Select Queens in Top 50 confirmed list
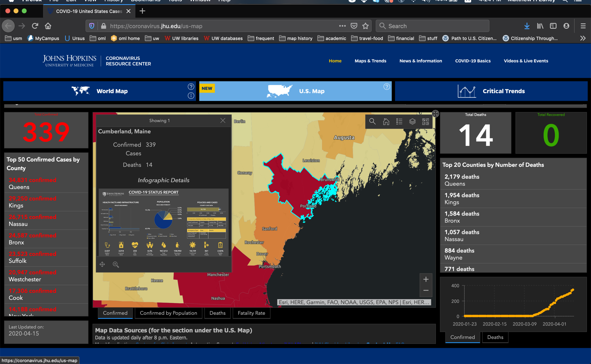The height and width of the screenshot is (364, 591). [46, 183]
